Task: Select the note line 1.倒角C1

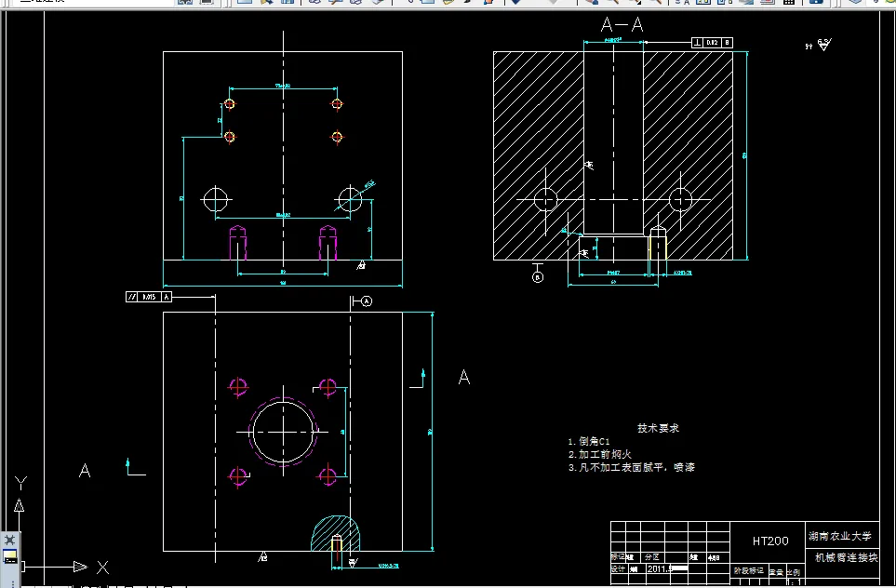Action: coord(589,441)
